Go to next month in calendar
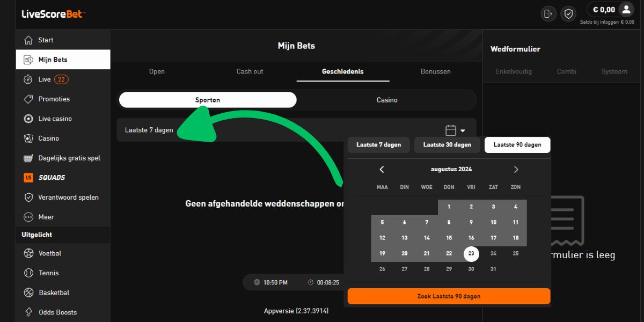644x322 pixels. point(516,170)
